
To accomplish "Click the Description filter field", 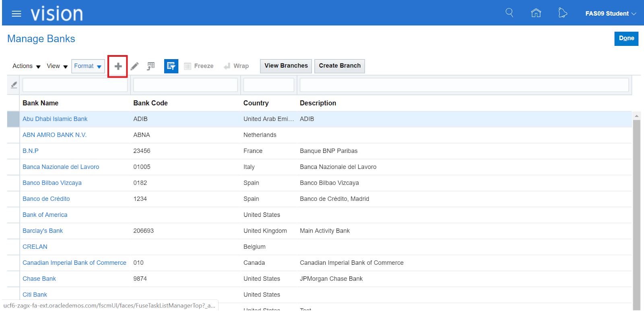I will [464, 85].
